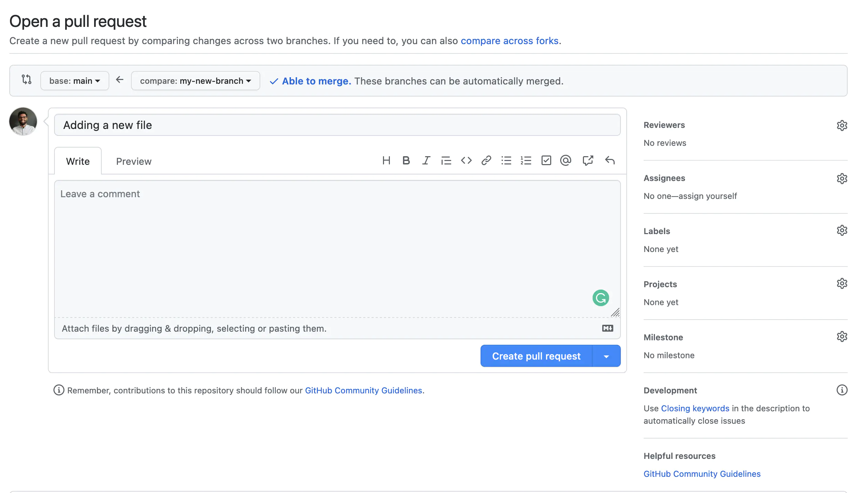
Task: Click the user avatar thumbnail
Action: coord(23,121)
